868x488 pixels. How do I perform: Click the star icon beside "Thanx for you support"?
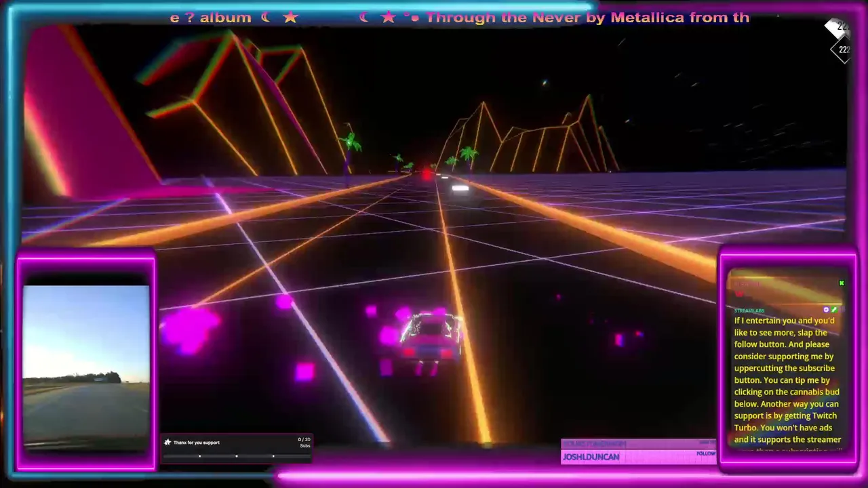(167, 443)
